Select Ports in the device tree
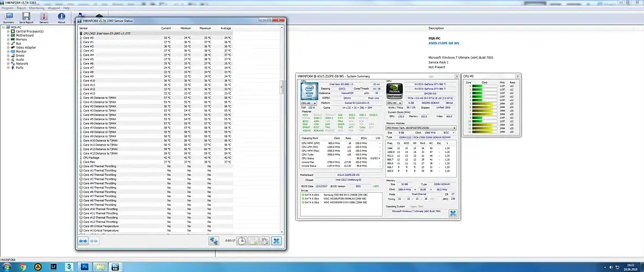Screen dimensions: 644x272 coord(20,67)
